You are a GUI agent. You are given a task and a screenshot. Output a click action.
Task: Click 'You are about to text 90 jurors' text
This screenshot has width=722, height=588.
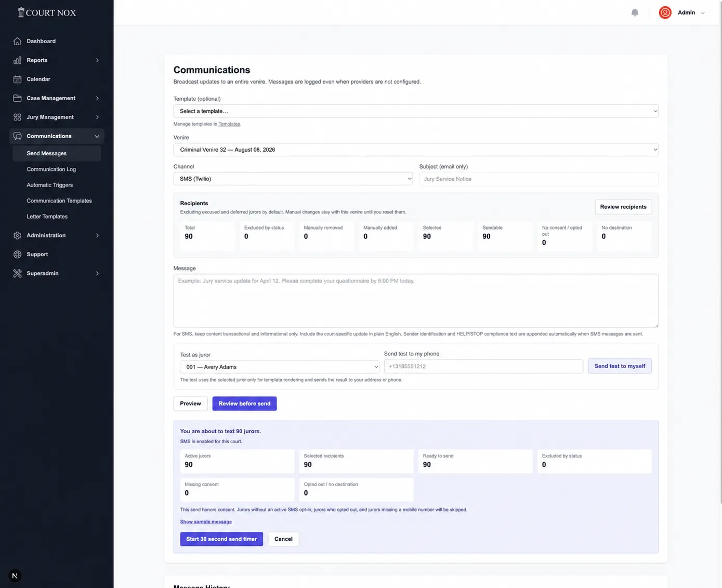point(220,431)
